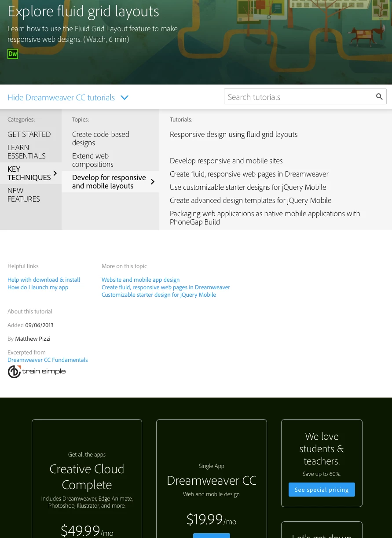Open customizable starter designs for jQuery Mobile

pos(248,187)
